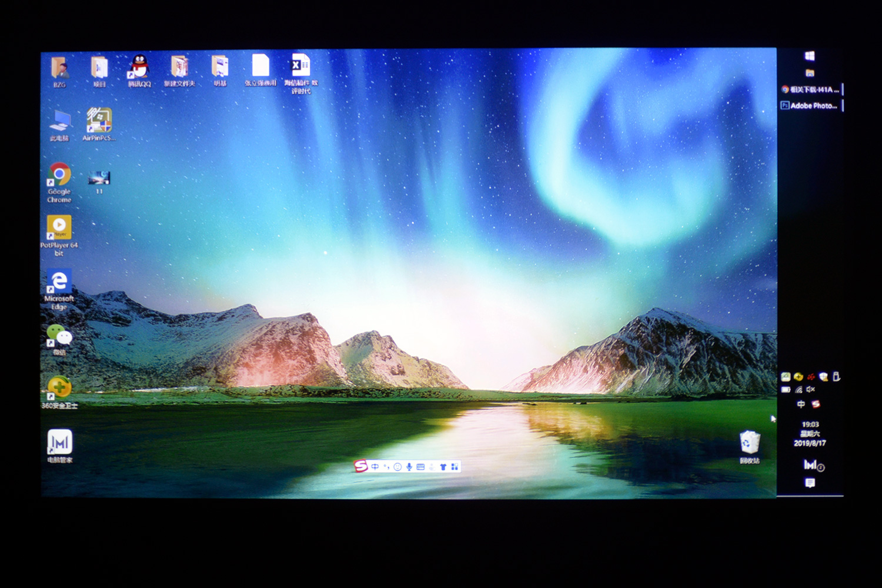Select the image thumbnail named 11
Viewport: 882px width, 588px height.
pyautogui.click(x=99, y=177)
